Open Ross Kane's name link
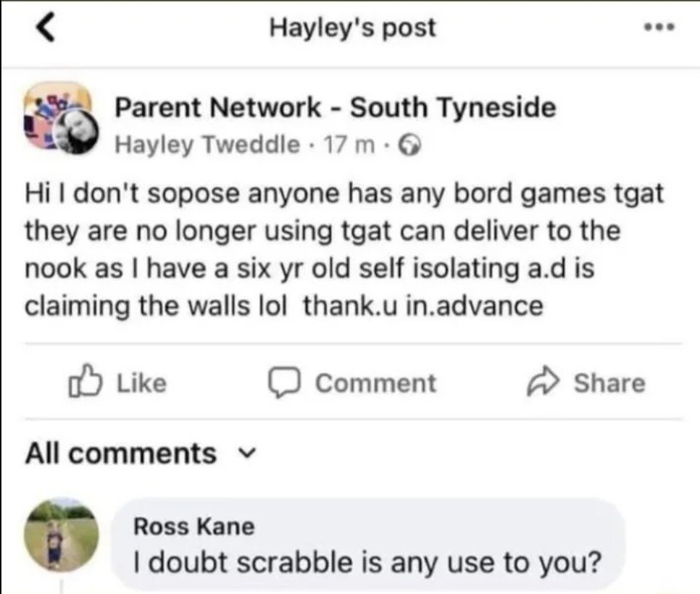The image size is (700, 594). (x=193, y=527)
